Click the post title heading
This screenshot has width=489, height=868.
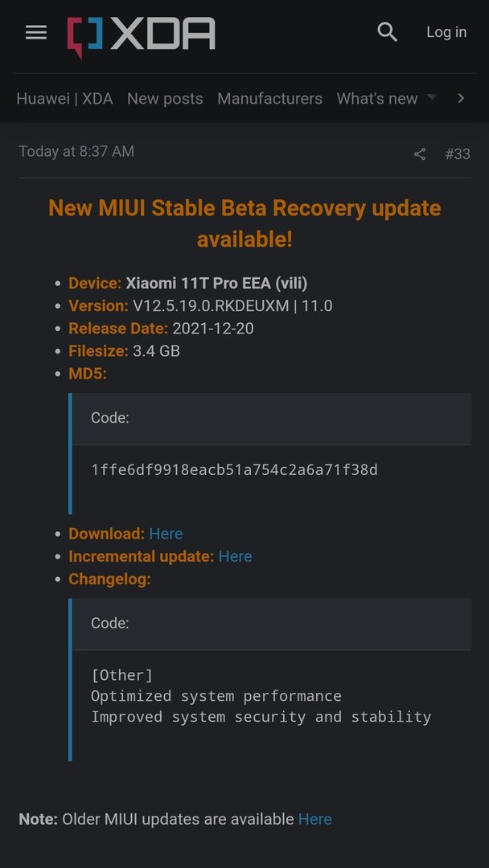(x=244, y=223)
